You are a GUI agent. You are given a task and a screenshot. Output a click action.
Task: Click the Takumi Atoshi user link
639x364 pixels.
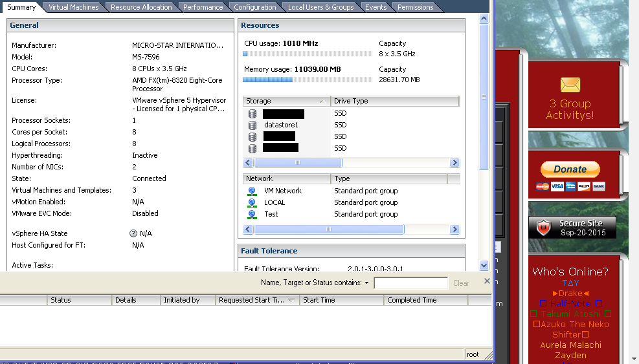click(x=570, y=314)
